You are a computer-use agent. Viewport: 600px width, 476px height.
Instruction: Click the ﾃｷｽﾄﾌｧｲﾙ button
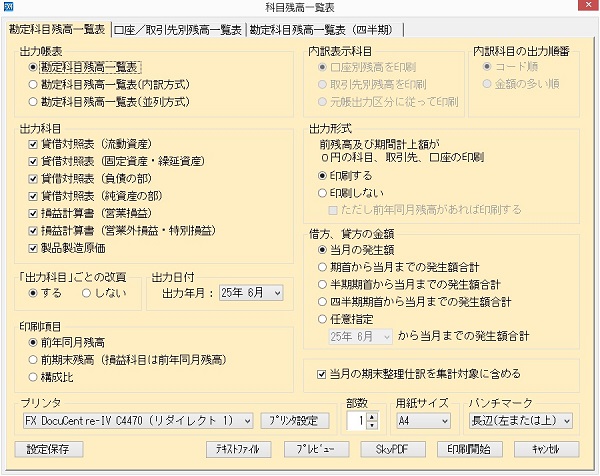tap(239, 449)
